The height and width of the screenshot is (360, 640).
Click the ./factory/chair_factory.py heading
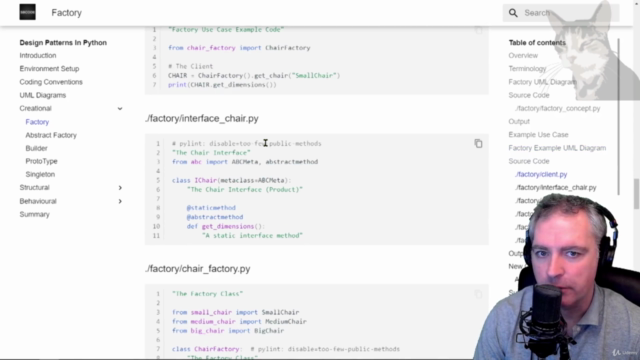198,269
